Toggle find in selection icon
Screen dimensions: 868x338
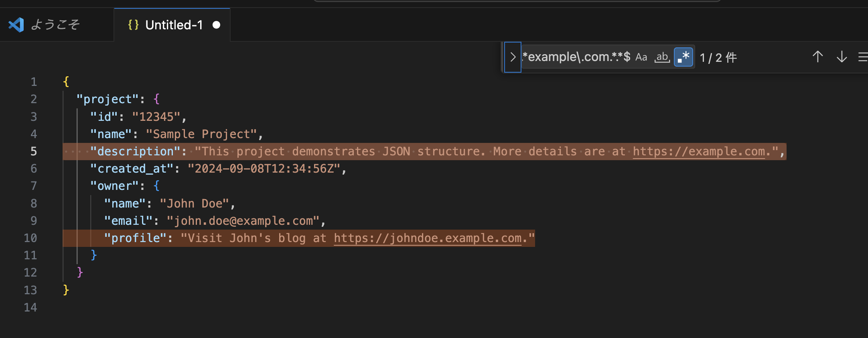(863, 57)
